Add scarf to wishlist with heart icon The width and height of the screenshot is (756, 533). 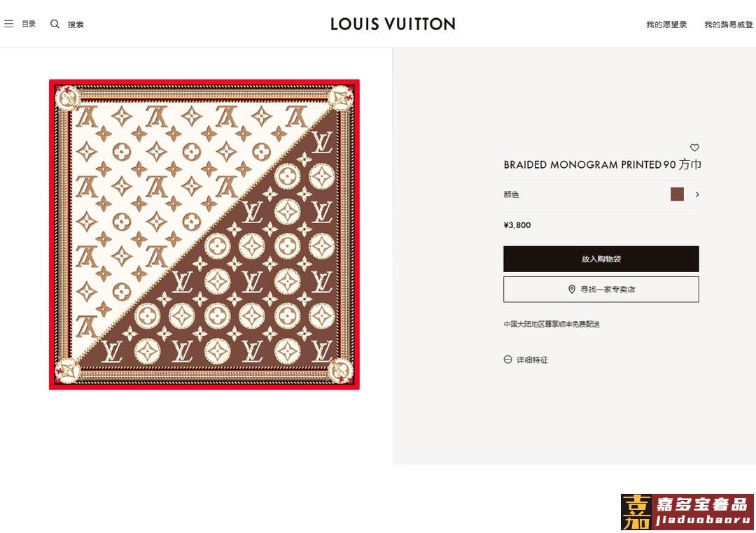(x=694, y=148)
